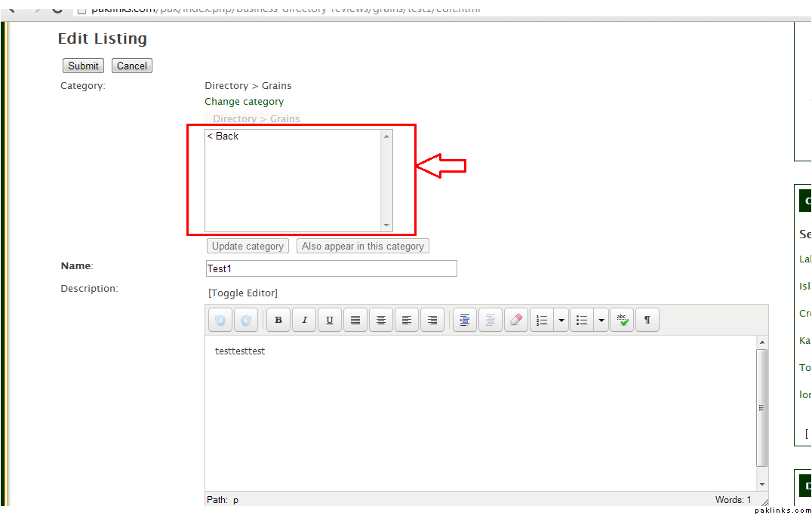Screen dimensions: 812x515
Task: Click 'Also appear in this category' button
Action: point(363,246)
